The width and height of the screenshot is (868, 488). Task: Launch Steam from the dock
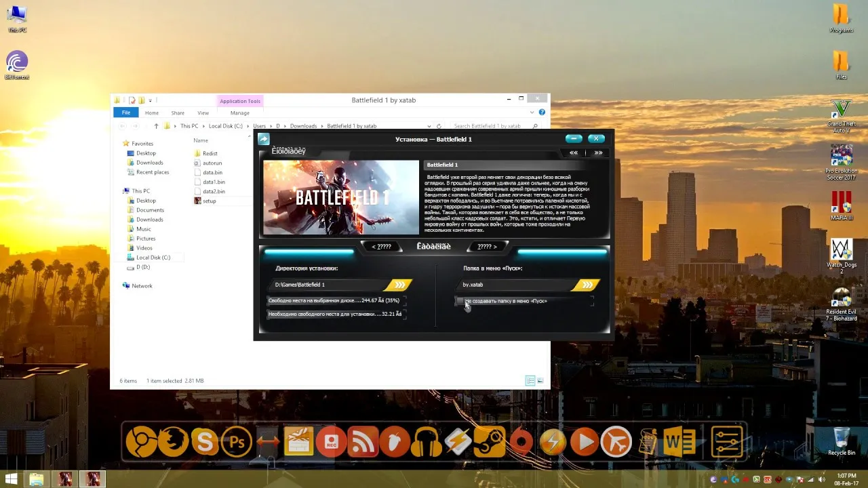(x=490, y=443)
